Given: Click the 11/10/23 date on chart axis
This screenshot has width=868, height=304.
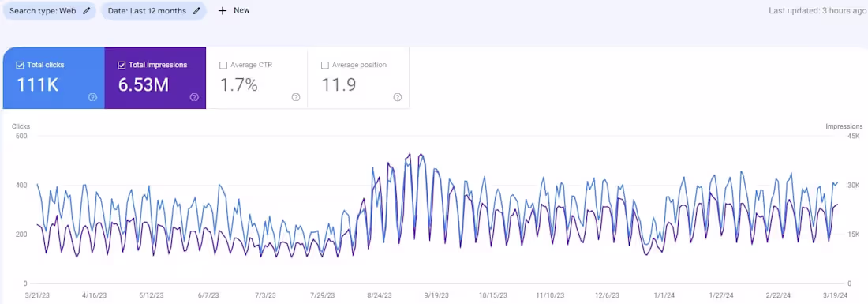Looking at the screenshot, I should click(x=550, y=295).
